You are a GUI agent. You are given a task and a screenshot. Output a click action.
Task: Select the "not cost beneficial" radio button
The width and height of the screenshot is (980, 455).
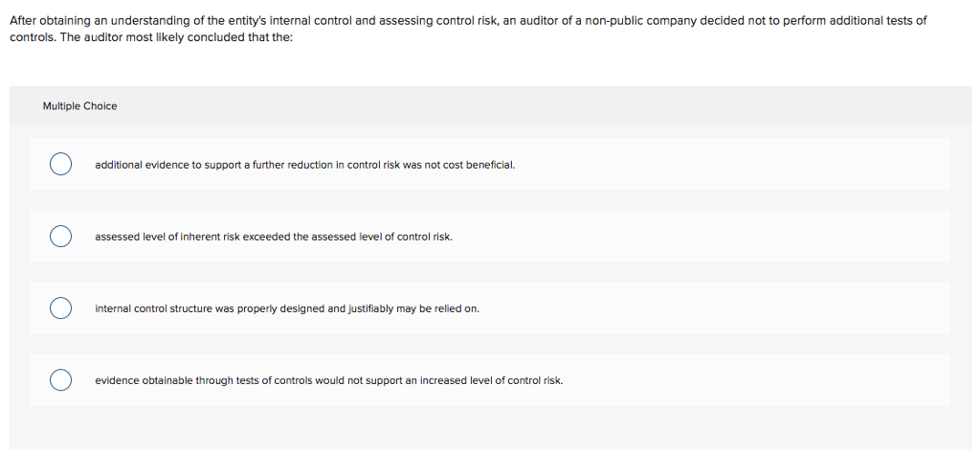[x=60, y=165]
